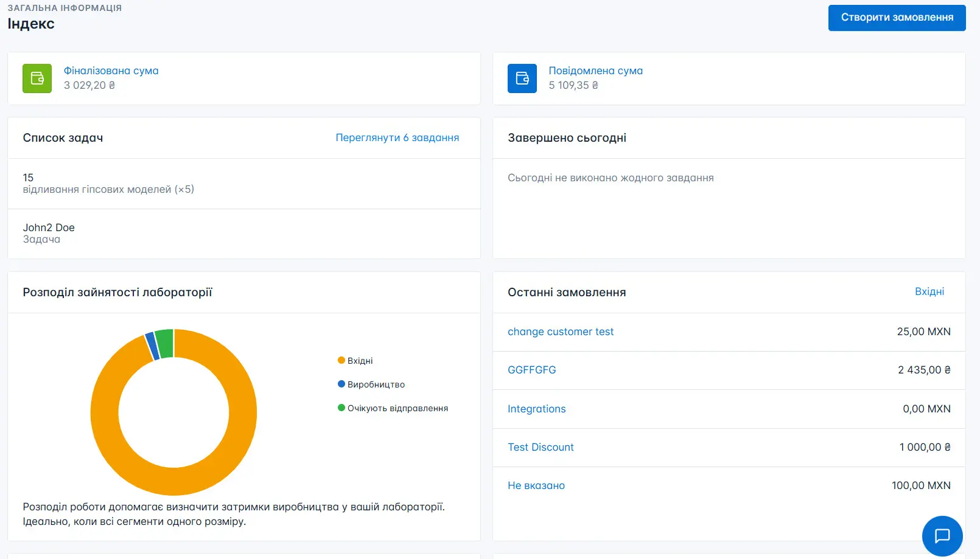Click the orange Вхідні legend marker
Viewport: 980px width, 559px height.
point(341,359)
